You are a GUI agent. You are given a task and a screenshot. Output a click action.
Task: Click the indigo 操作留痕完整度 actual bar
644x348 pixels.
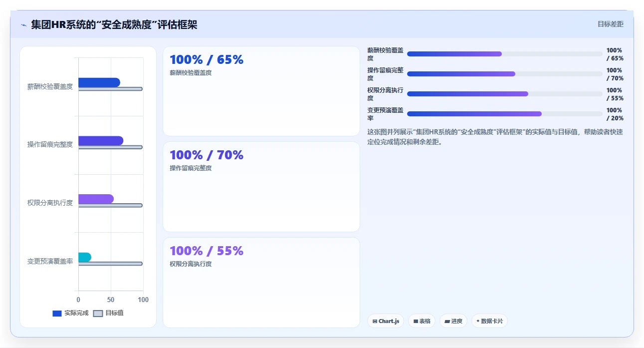pyautogui.click(x=101, y=141)
